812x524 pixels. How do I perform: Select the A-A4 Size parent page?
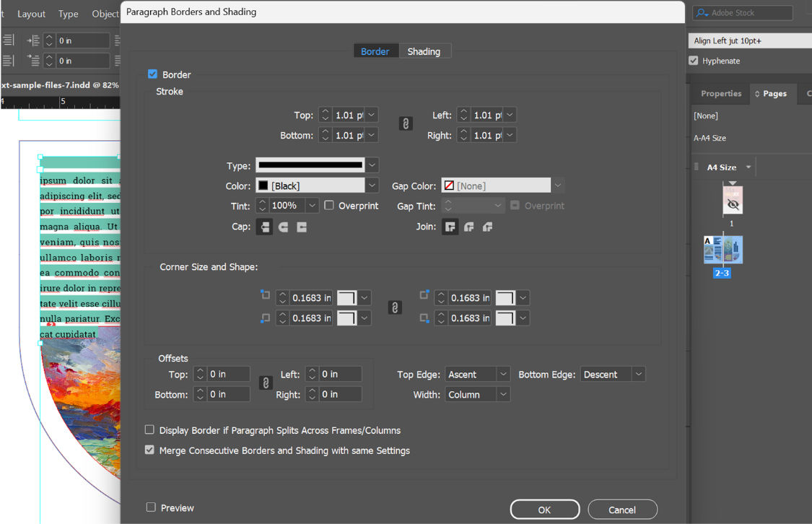coord(710,138)
